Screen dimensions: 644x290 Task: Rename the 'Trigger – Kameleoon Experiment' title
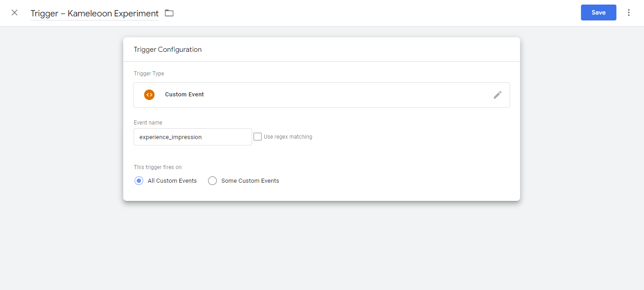94,14
